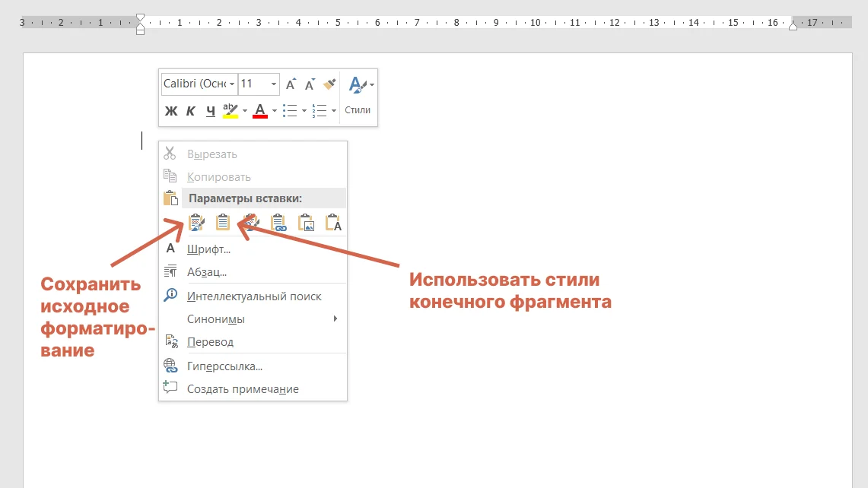Decrease font size with the smaller A icon
Viewport: 868px width, 488px height.
310,84
